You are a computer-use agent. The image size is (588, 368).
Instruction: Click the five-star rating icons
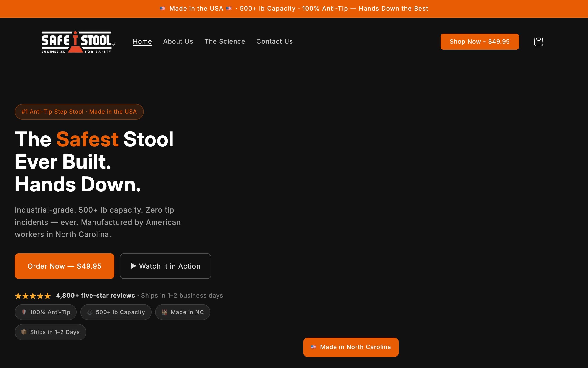[x=33, y=296]
